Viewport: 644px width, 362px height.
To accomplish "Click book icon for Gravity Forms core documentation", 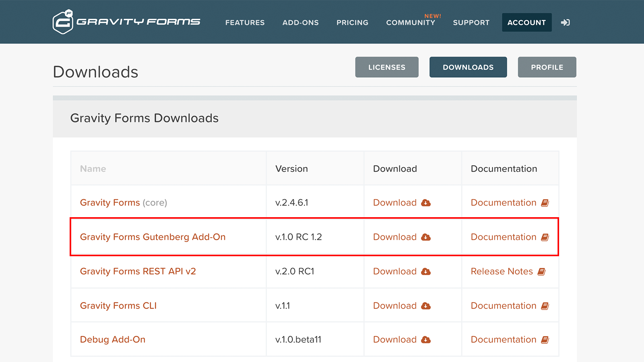I will click(545, 203).
